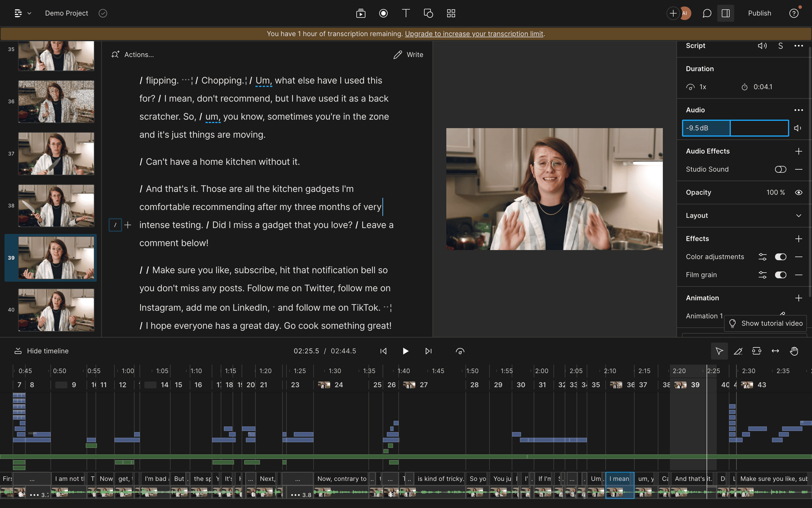Click Hide timeline
This screenshot has height=508, width=812.
[41, 351]
